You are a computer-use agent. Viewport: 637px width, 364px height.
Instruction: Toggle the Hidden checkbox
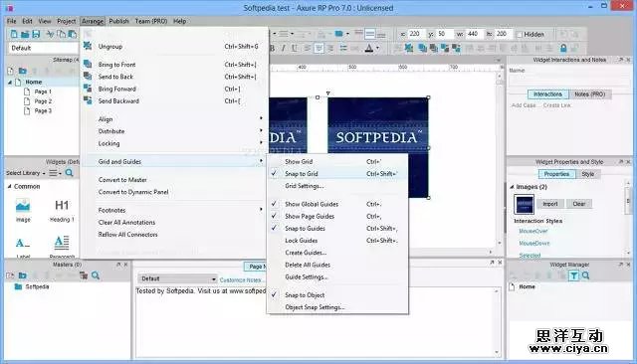(x=520, y=35)
